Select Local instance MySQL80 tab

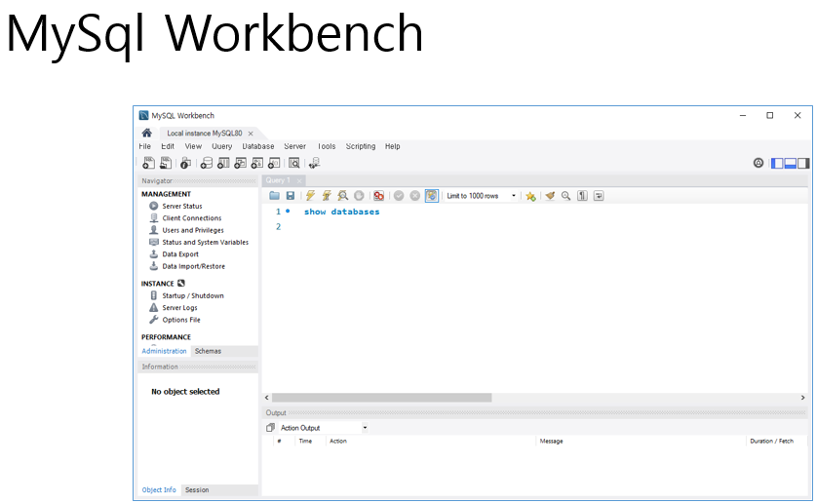[205, 134]
